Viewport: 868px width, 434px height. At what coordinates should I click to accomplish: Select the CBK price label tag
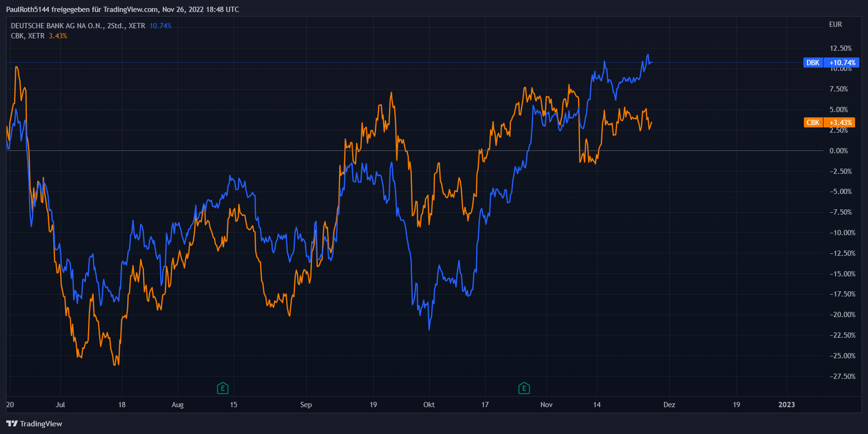click(813, 123)
